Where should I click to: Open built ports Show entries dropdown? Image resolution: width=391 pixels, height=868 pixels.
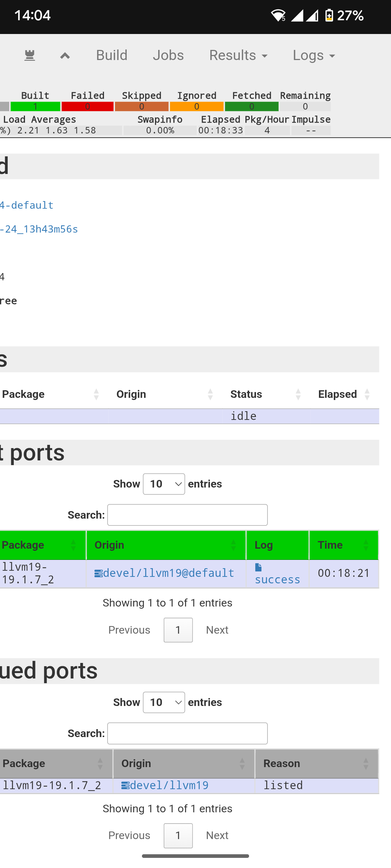tap(164, 484)
